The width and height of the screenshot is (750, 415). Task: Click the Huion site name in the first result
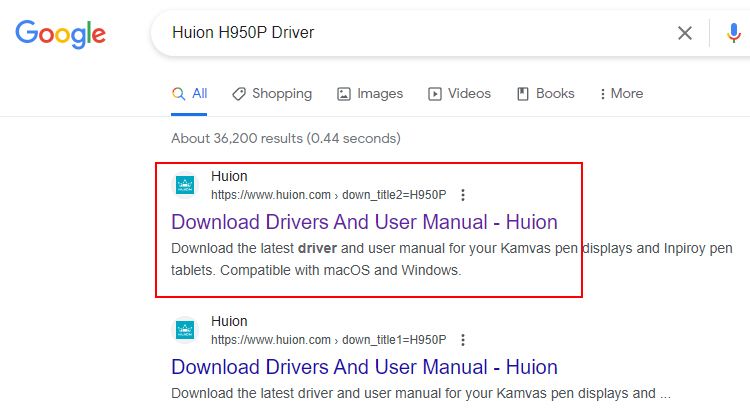tap(229, 176)
